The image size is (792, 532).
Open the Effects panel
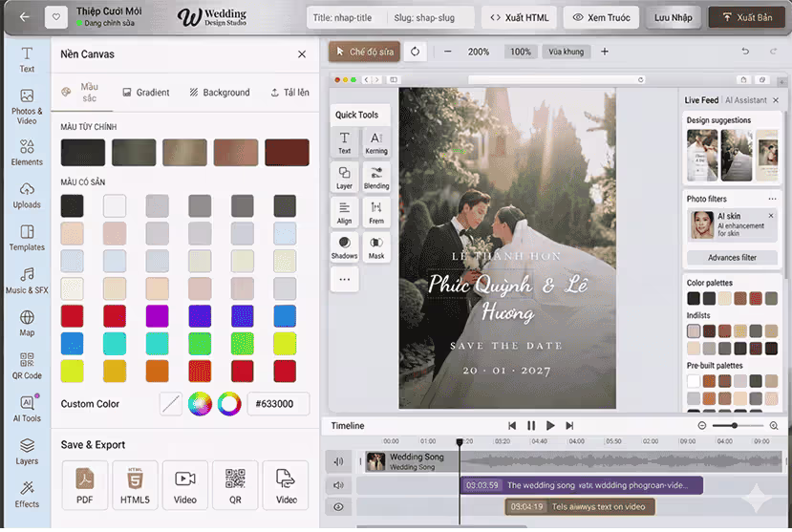(x=27, y=495)
